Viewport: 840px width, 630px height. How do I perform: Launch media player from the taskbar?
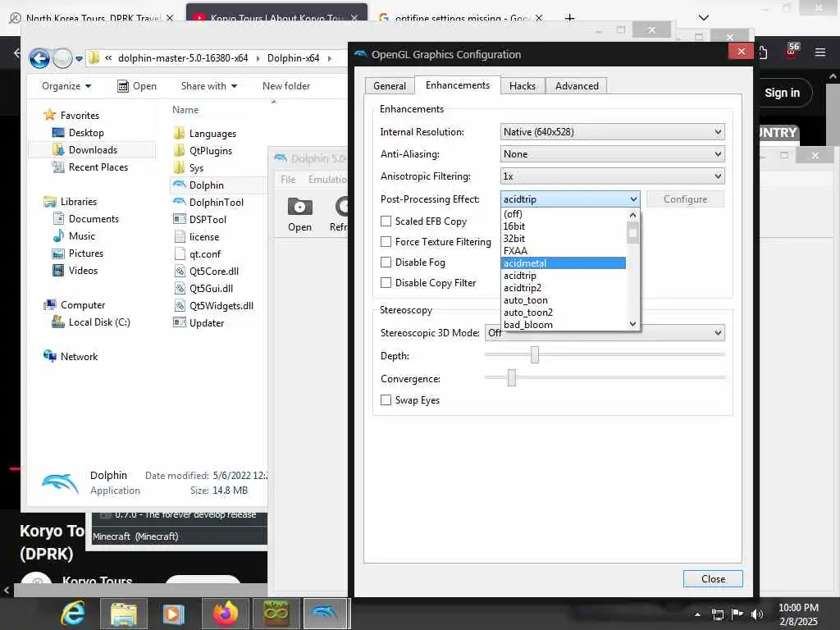173,614
